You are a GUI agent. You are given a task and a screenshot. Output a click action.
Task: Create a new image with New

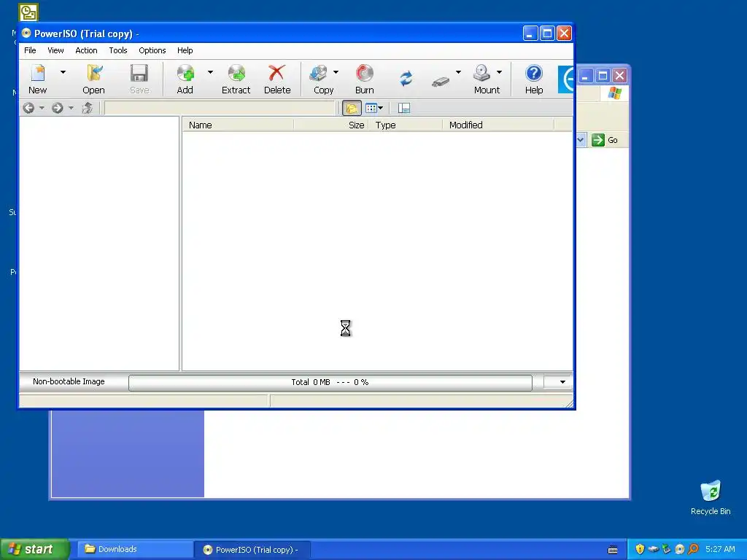[x=38, y=79]
